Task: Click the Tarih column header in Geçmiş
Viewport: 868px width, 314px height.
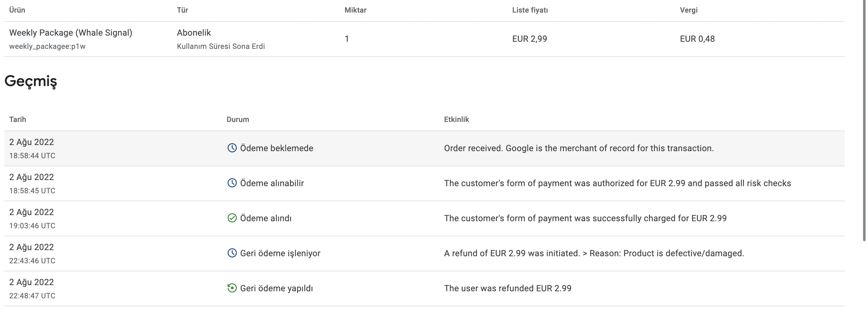Action: [18, 119]
